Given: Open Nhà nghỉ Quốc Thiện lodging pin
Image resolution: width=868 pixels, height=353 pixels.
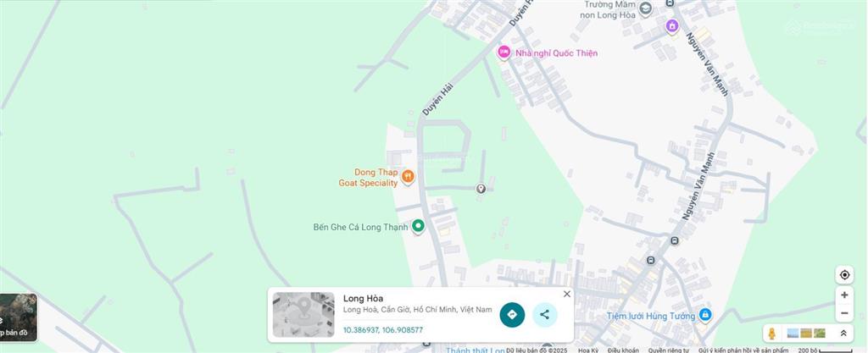Looking at the screenshot, I should [x=504, y=52].
